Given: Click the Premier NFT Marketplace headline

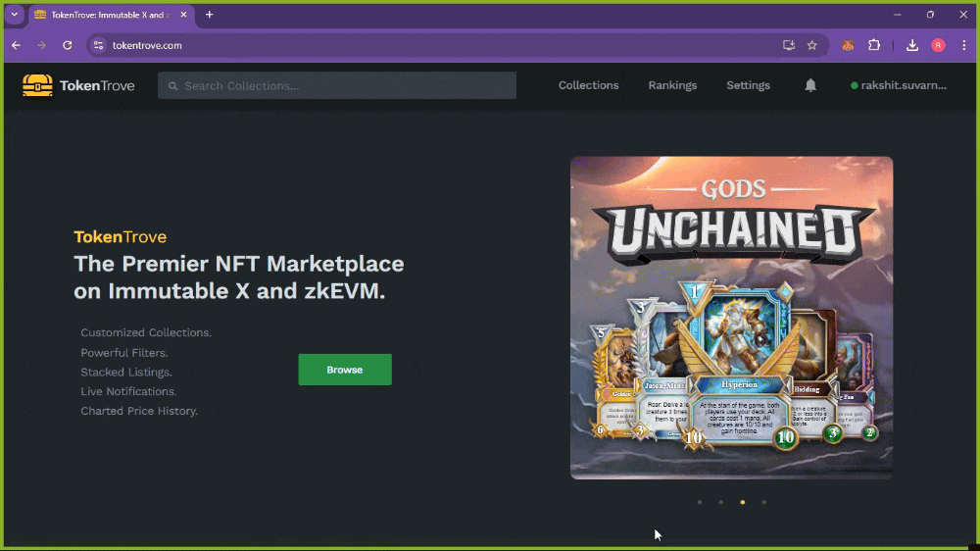Looking at the screenshot, I should click(x=239, y=277).
